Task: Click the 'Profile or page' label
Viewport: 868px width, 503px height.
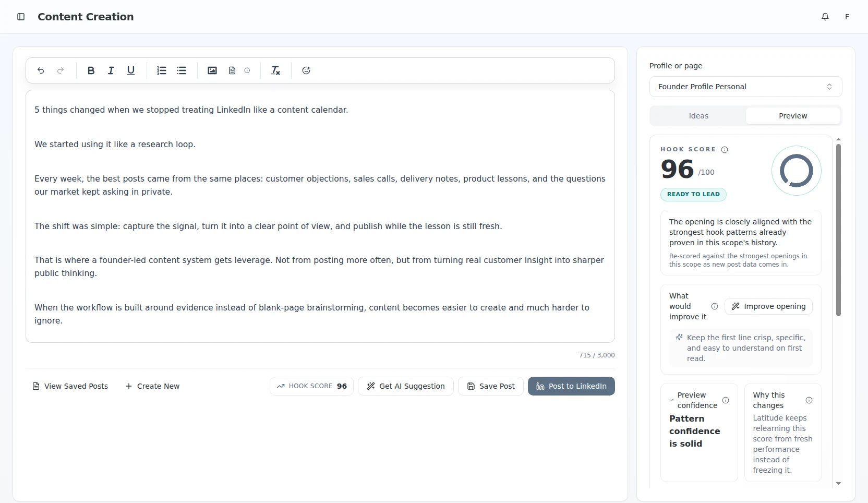Action: coord(676,66)
